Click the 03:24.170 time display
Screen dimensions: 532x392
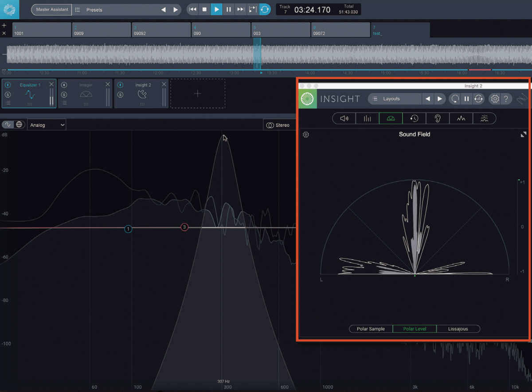(312, 10)
